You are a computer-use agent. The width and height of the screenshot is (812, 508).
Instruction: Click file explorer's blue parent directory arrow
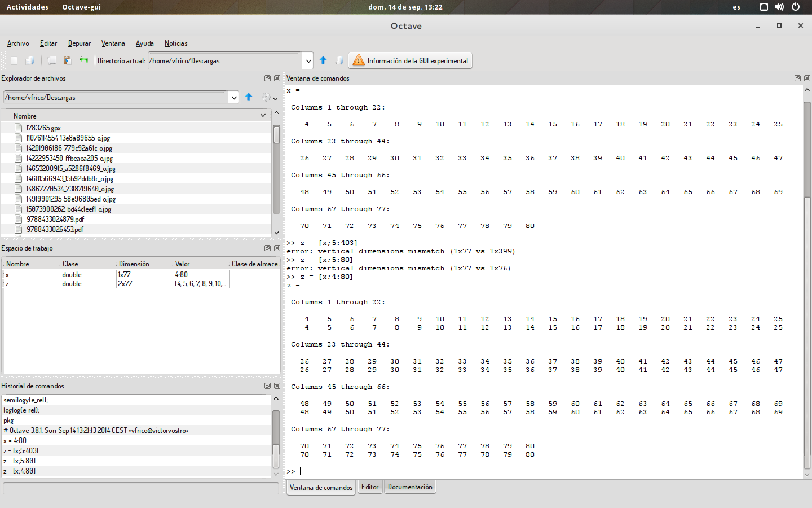tap(249, 97)
